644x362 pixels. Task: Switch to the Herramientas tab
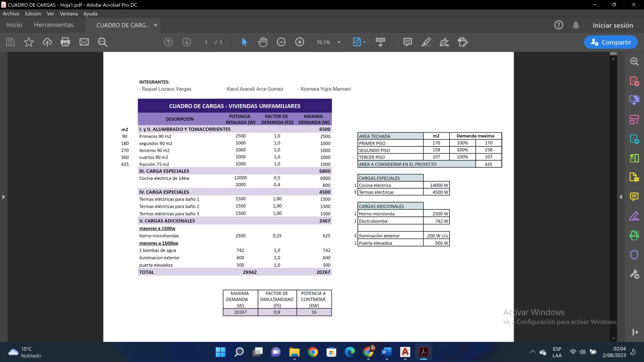pyautogui.click(x=53, y=25)
